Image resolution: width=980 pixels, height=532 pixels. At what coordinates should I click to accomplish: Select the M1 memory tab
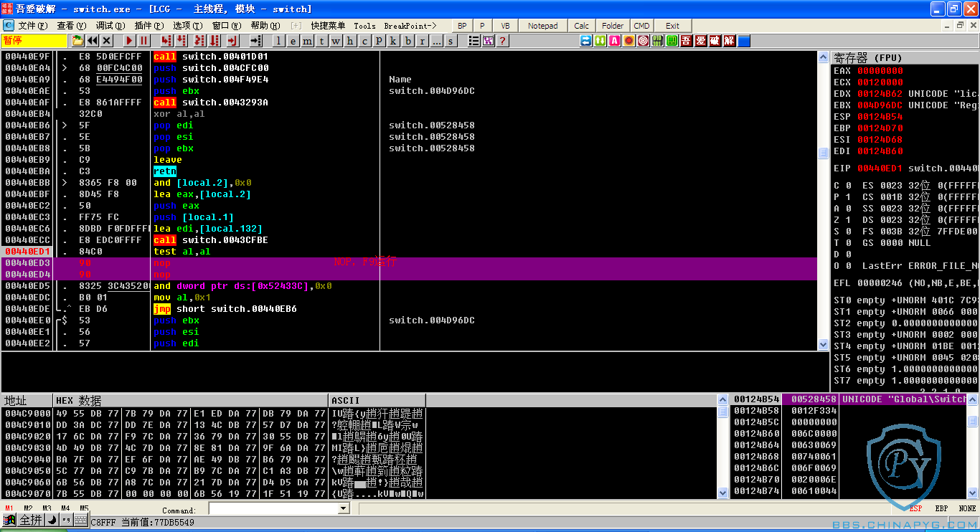(9, 508)
